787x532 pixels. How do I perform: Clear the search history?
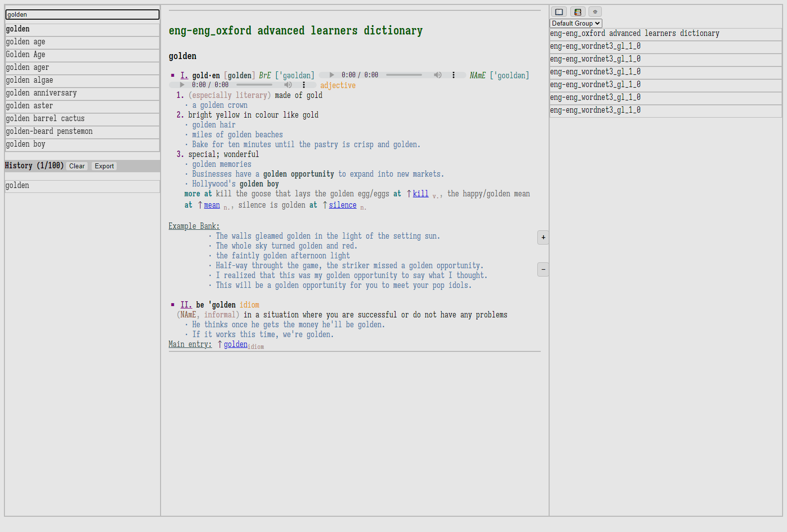point(77,166)
